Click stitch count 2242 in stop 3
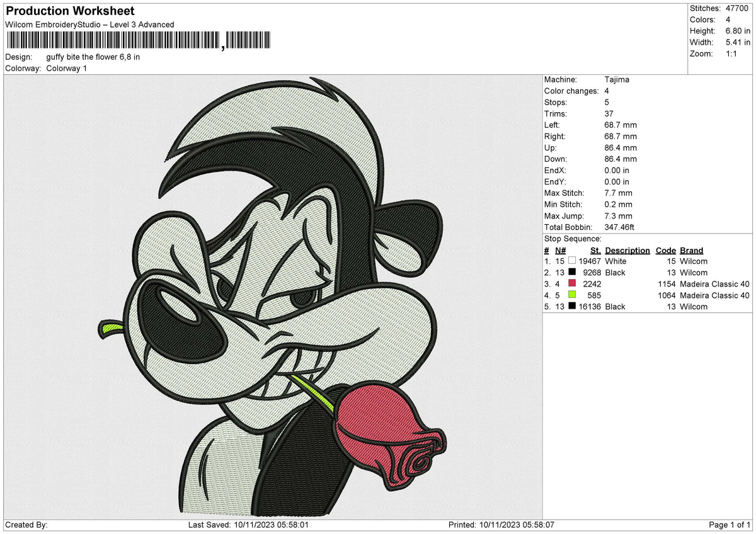This screenshot has width=756, height=534. point(592,283)
